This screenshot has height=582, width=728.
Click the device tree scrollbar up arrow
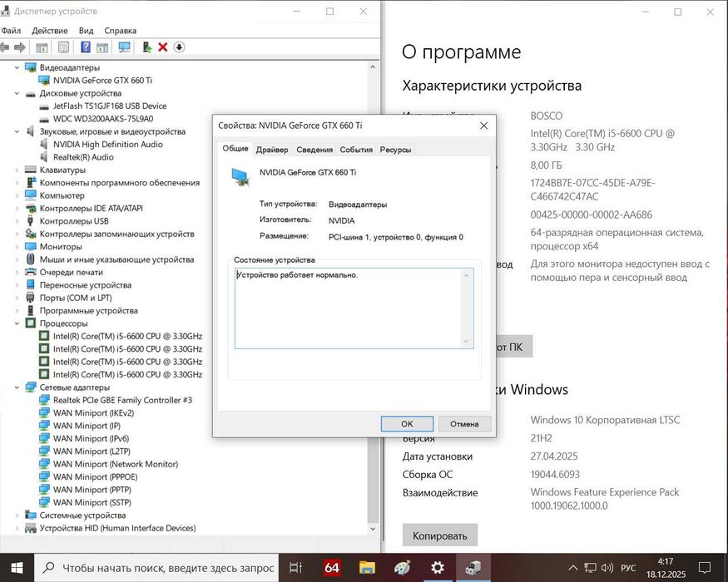click(x=373, y=67)
